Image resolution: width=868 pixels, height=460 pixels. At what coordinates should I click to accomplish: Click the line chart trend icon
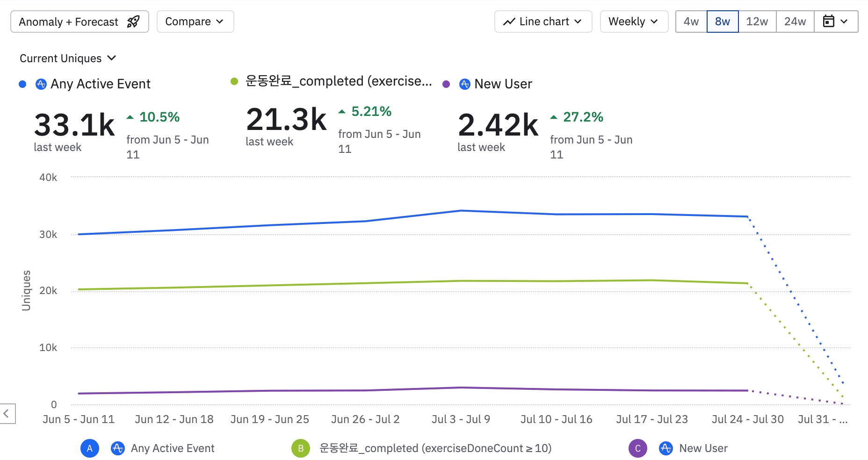click(x=509, y=22)
